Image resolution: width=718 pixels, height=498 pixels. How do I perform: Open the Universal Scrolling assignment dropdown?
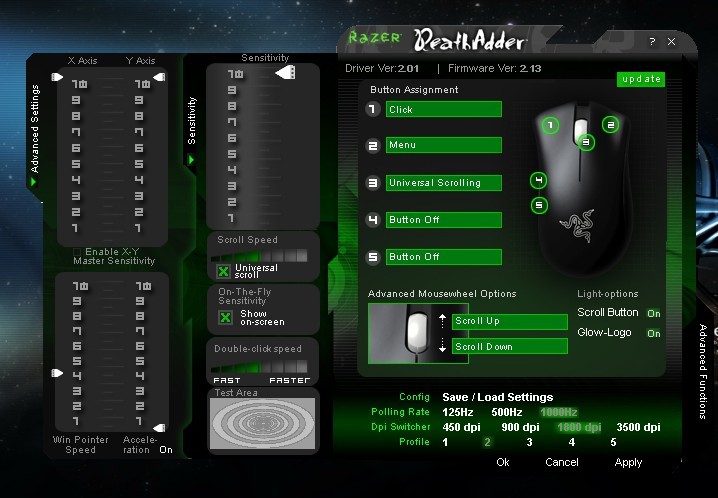point(444,183)
